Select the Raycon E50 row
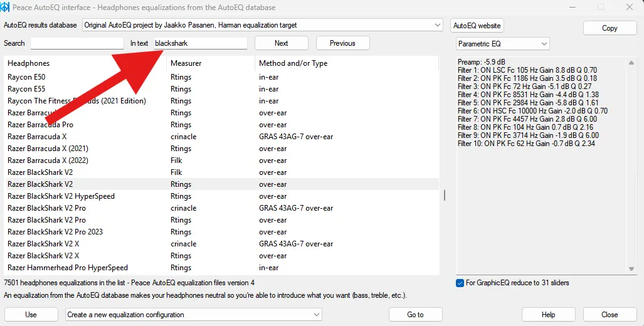This screenshot has width=644, height=326. (x=221, y=76)
